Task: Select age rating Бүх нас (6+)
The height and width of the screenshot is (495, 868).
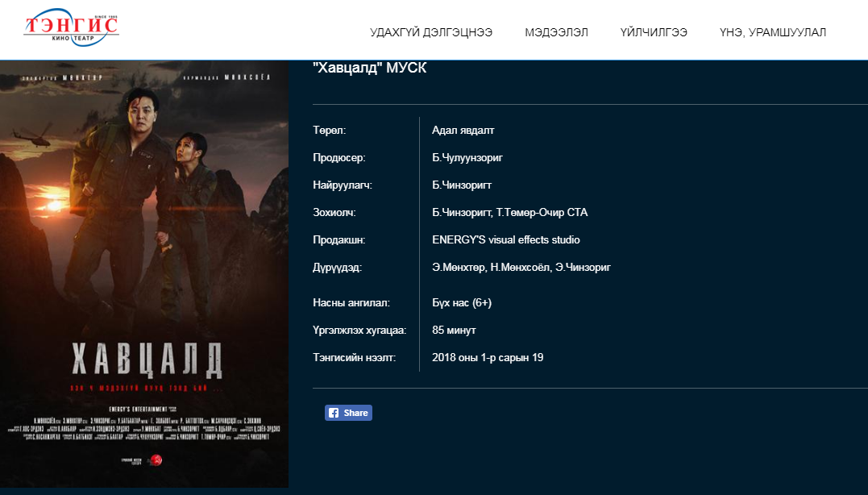Action: click(x=462, y=303)
